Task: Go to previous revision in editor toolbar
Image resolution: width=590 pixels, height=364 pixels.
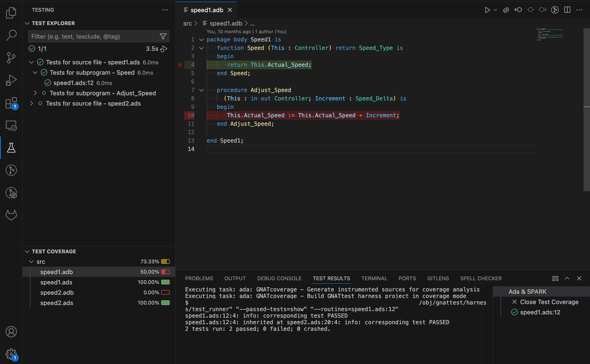Action: click(518, 10)
